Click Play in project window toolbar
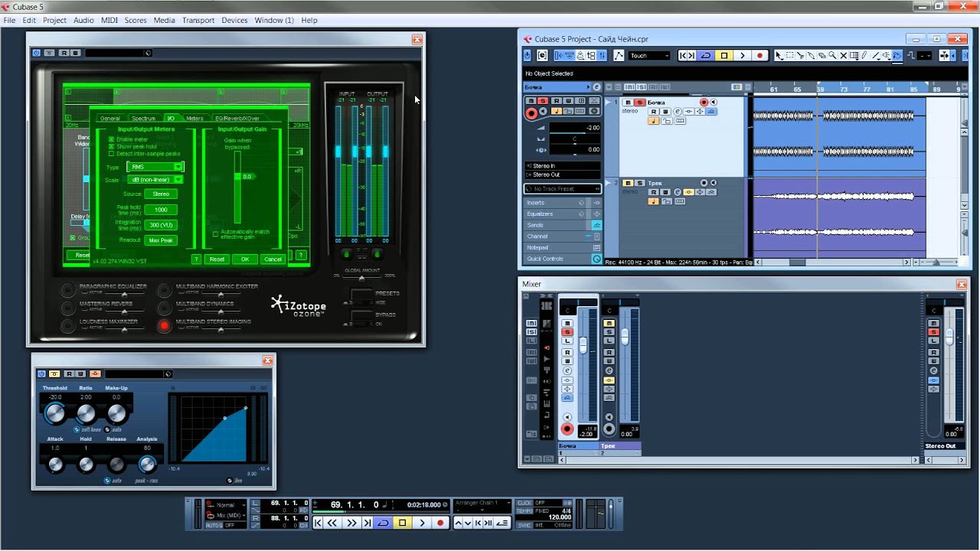Screen dimensions: 980x551 pos(742,55)
